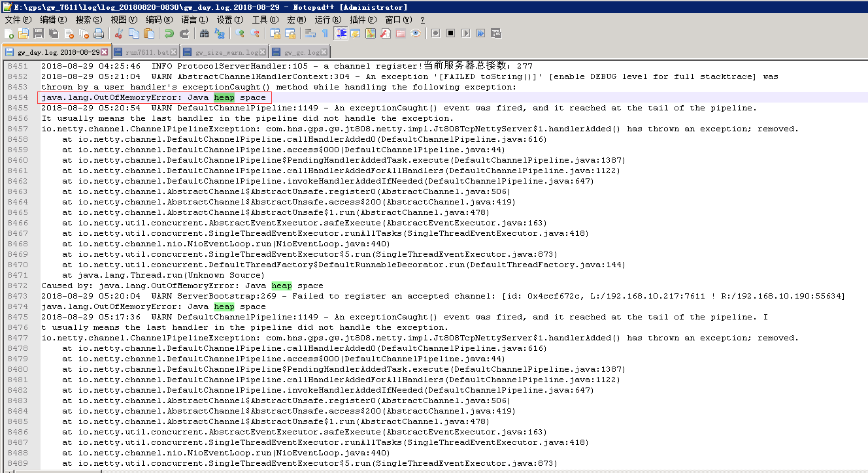Click line 8454 OutOfMemoryError text
Image resolution: width=868 pixels, height=473 pixels.
click(154, 97)
